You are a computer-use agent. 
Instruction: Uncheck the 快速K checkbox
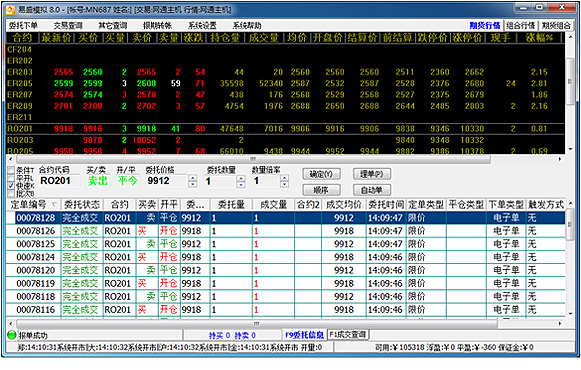click(11, 185)
